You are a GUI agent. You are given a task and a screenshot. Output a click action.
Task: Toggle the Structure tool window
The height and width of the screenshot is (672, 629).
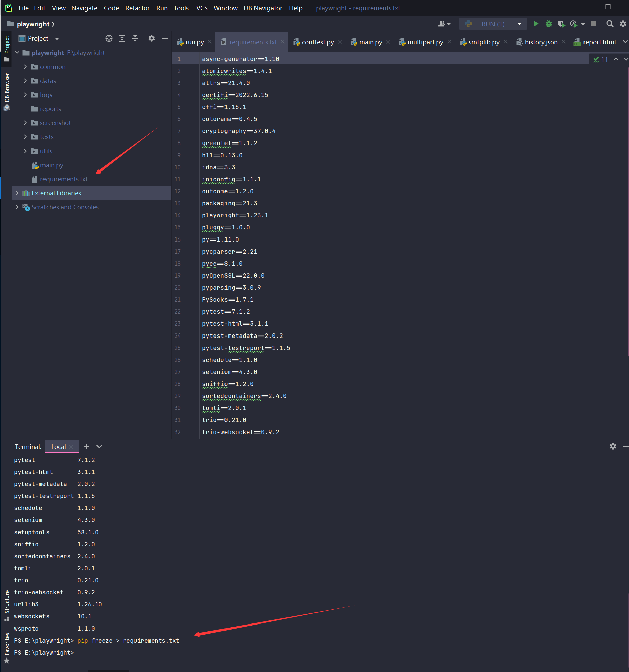(7, 606)
